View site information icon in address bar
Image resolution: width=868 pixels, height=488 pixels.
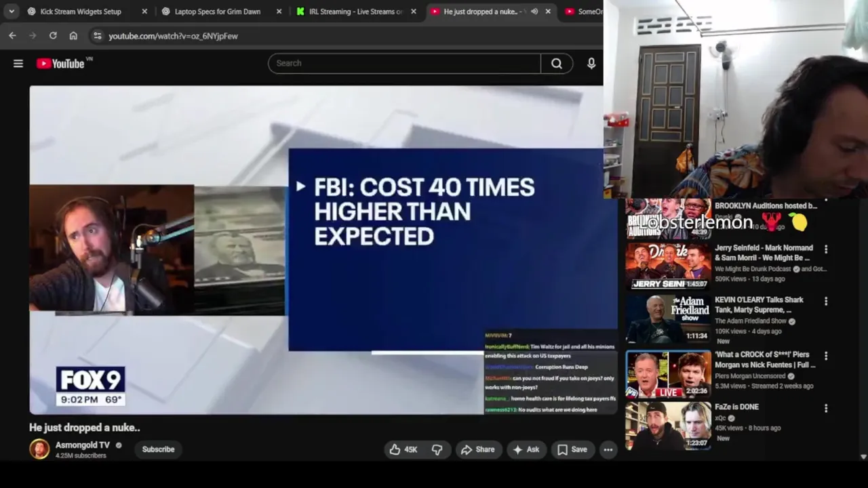[x=97, y=36]
